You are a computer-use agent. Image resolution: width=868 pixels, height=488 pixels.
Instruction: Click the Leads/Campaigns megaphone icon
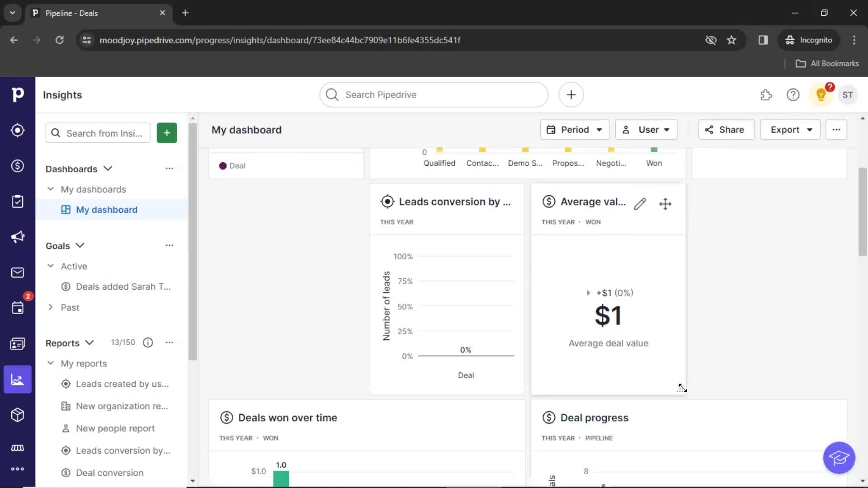pos(17,237)
